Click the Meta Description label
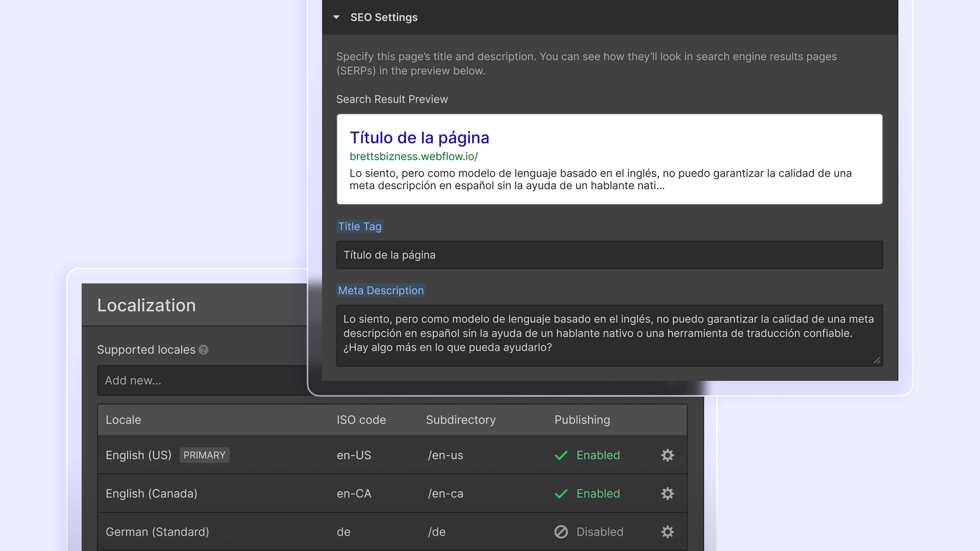The image size is (980, 551). point(381,290)
